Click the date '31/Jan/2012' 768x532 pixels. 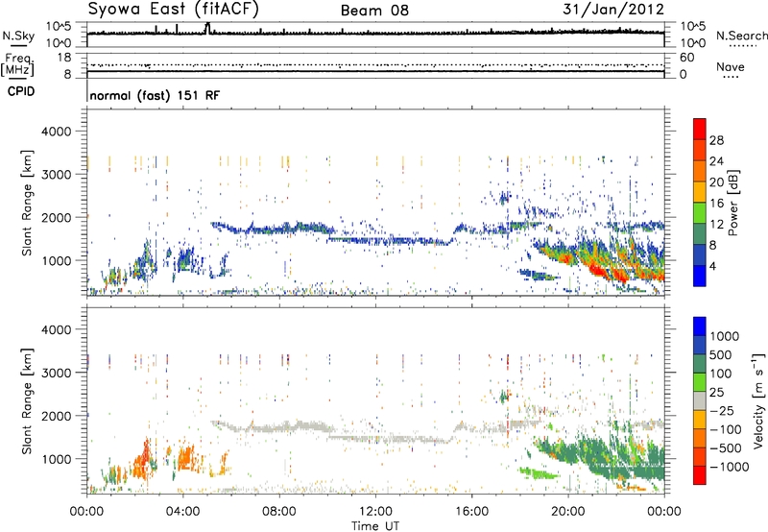click(613, 10)
